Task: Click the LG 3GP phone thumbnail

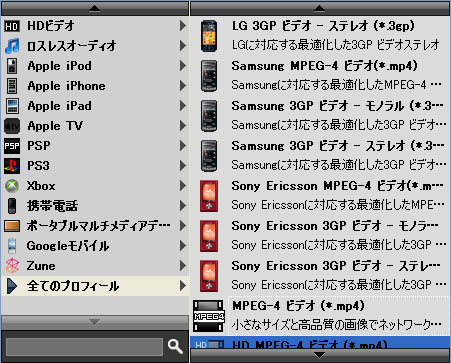Action: point(209,36)
